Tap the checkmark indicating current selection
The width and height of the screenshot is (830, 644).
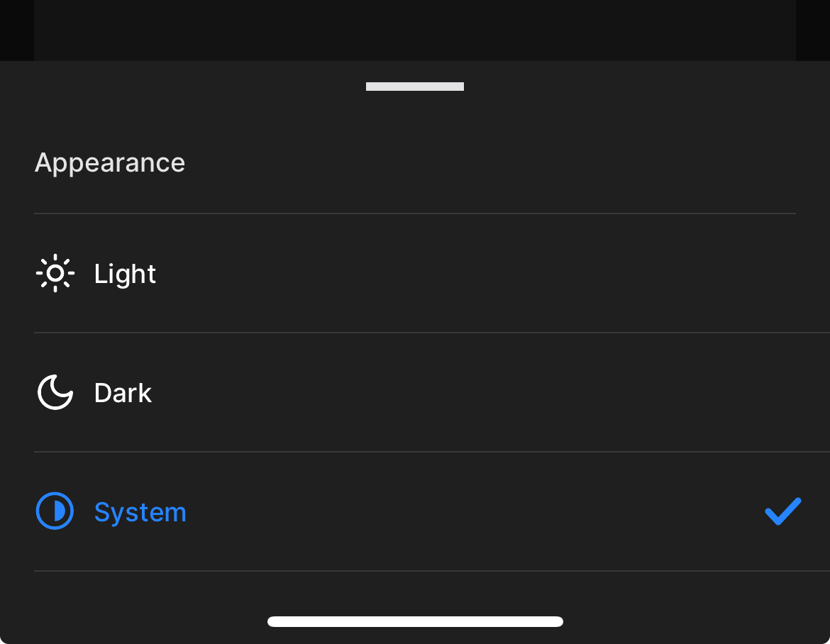782,511
